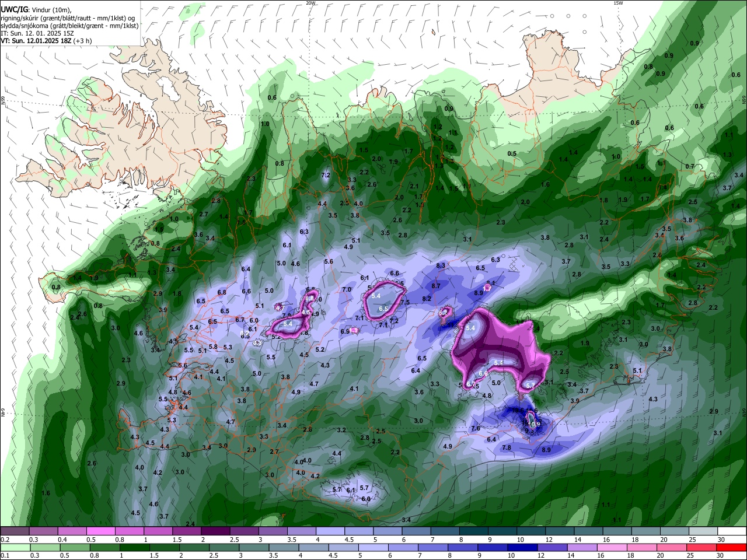Viewport: 747px width, 560px height.
Task: Select the palest green 0.1 swatch on lower scale
Action: pos(15,548)
